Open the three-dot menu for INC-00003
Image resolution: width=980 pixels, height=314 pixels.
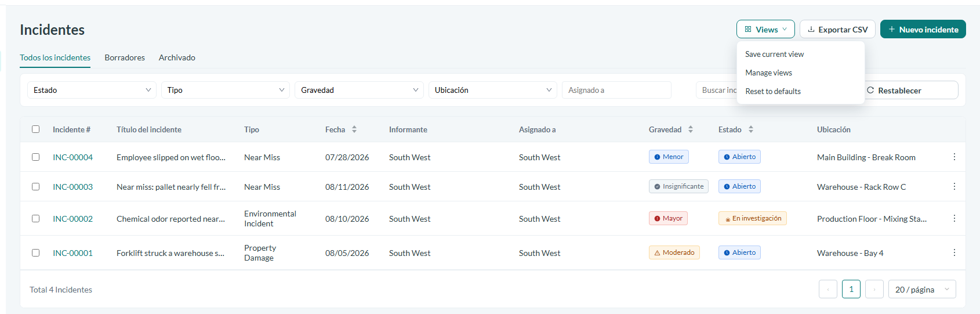pyautogui.click(x=954, y=186)
